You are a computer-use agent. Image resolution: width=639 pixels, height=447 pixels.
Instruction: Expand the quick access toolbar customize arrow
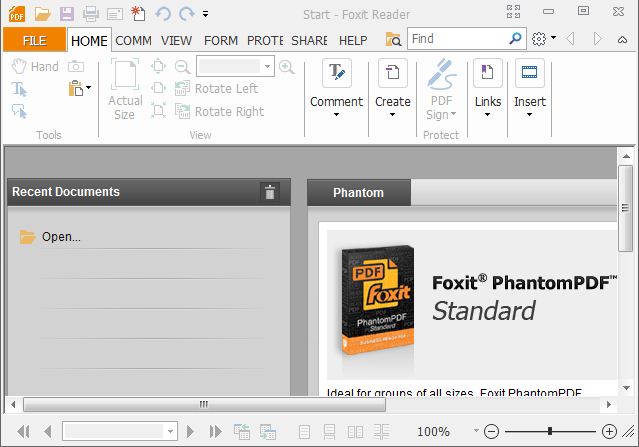(x=205, y=14)
